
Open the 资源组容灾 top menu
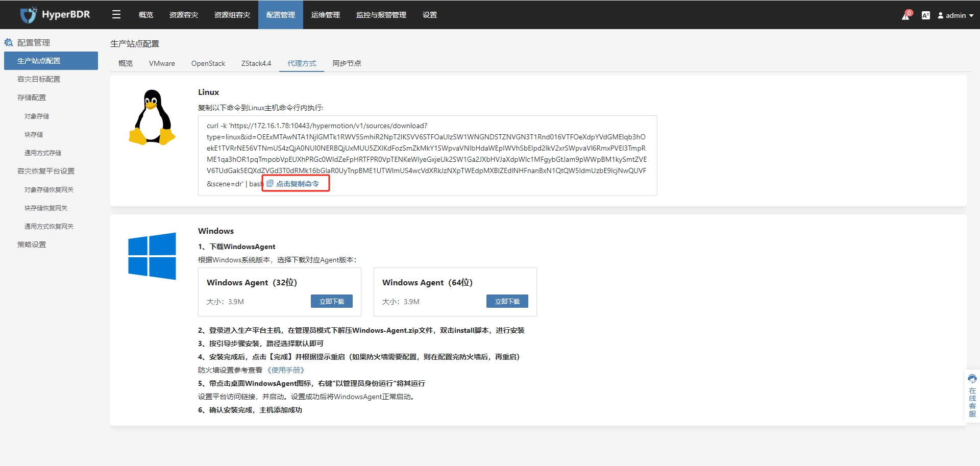pos(232,15)
